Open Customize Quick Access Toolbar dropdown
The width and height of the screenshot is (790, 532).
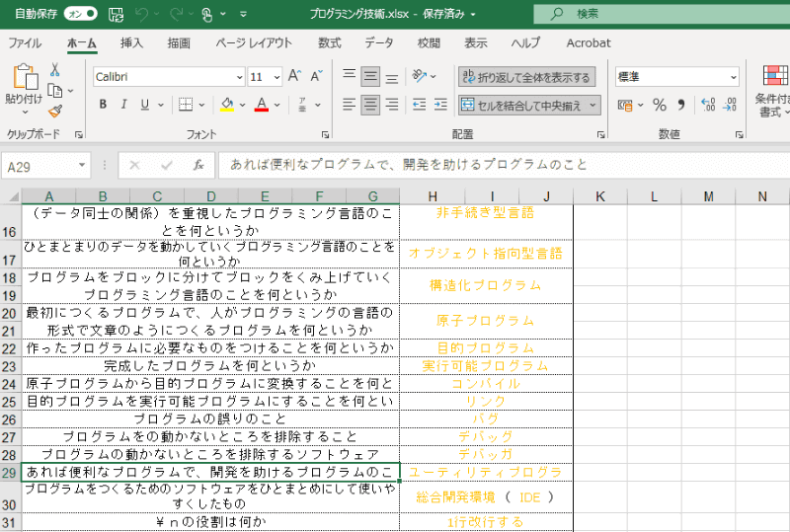[243, 14]
